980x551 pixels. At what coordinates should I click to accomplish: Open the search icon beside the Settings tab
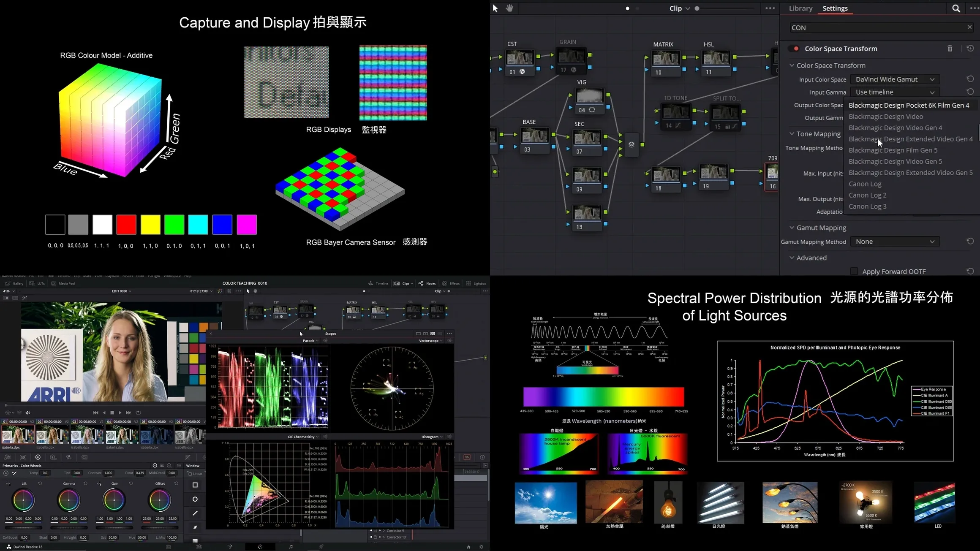pos(956,8)
